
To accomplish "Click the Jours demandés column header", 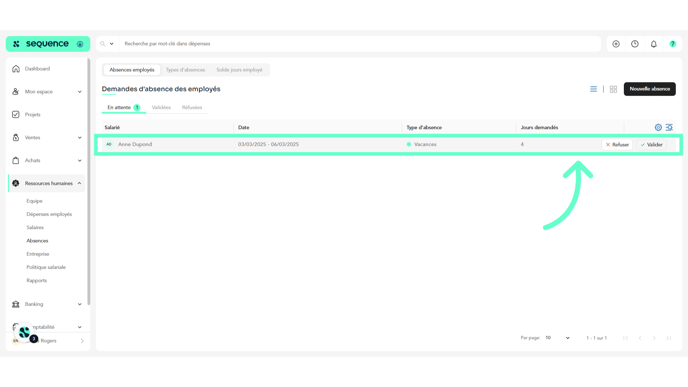I will click(539, 127).
